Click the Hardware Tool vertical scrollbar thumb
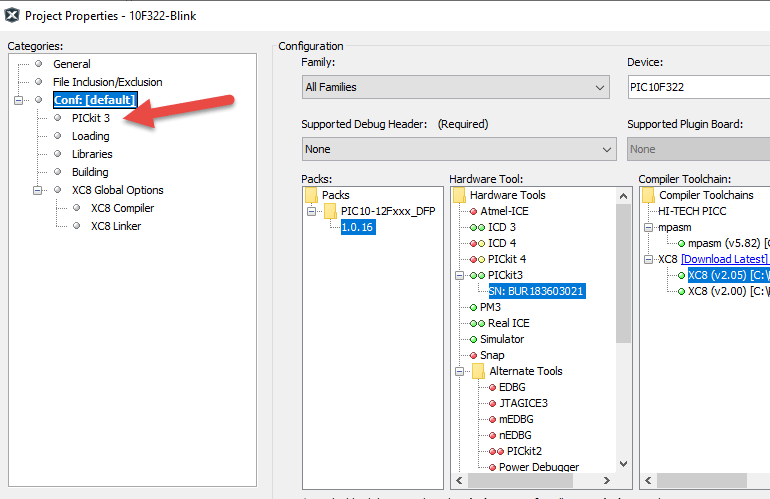Screen dimensions: 770x499 [623, 274]
